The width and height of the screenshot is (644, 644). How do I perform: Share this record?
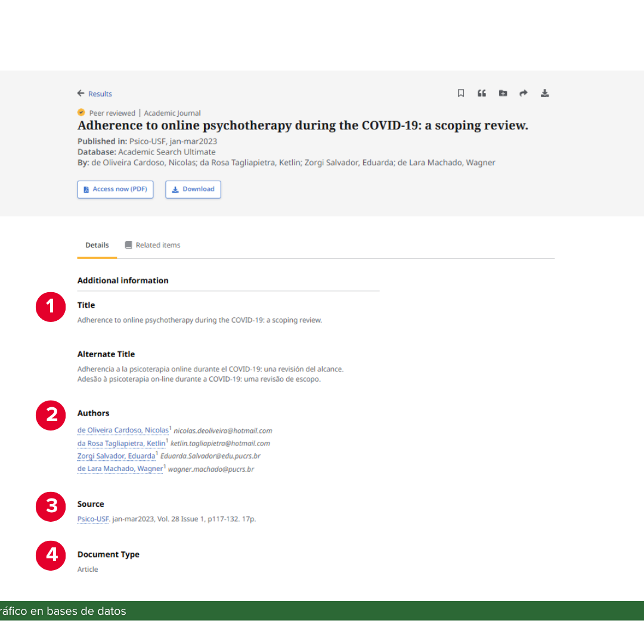click(524, 93)
